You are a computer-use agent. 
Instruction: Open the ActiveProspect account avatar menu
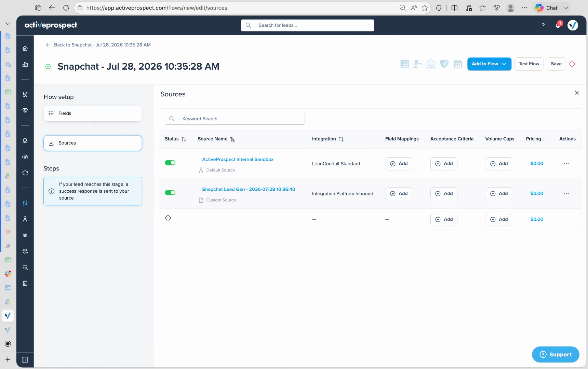click(x=573, y=25)
